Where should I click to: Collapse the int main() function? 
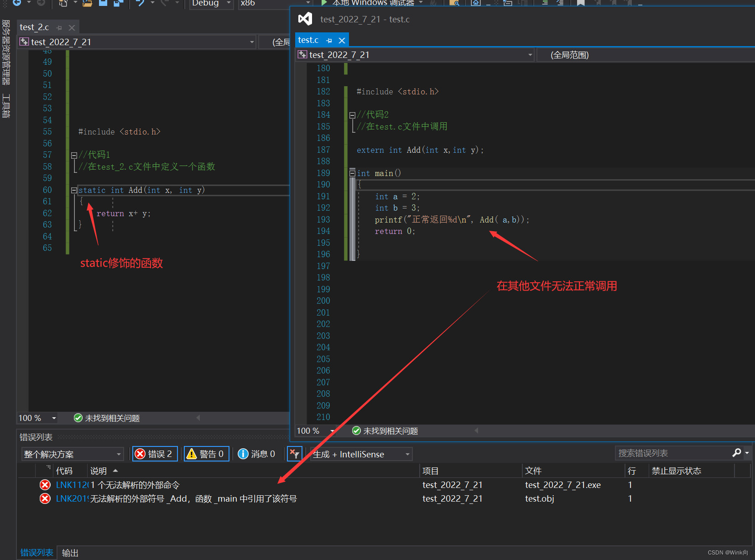click(352, 173)
